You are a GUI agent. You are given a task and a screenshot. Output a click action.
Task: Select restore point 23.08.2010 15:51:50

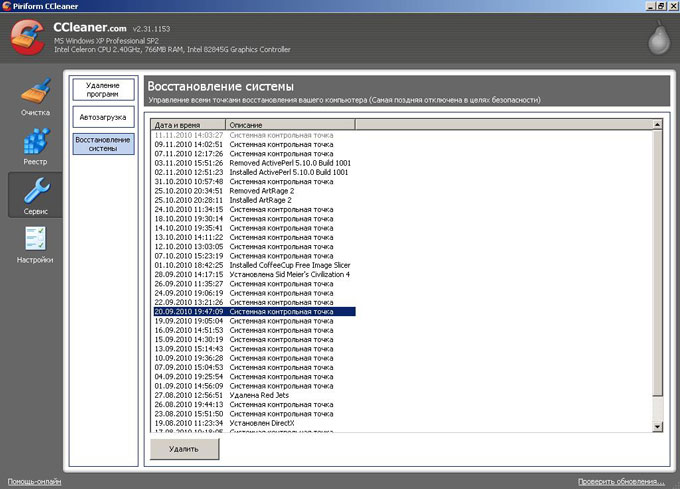click(x=255, y=414)
